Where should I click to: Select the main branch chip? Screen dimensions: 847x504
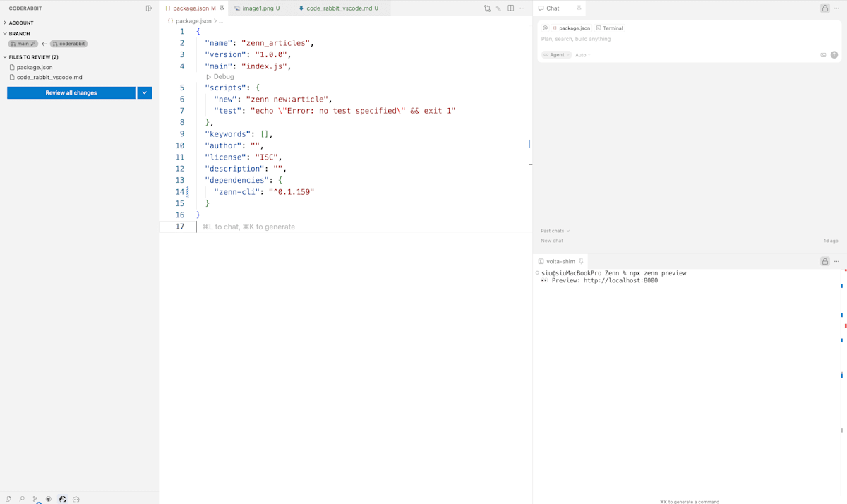pyautogui.click(x=23, y=44)
